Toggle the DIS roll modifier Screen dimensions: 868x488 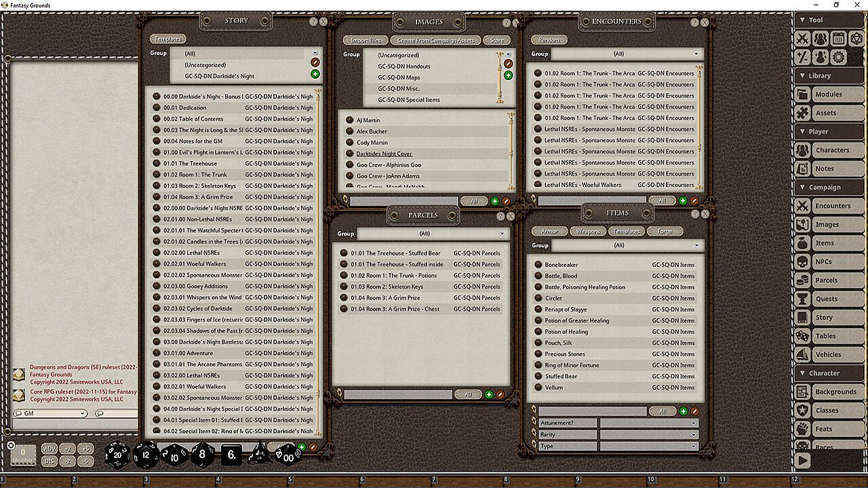(x=50, y=461)
